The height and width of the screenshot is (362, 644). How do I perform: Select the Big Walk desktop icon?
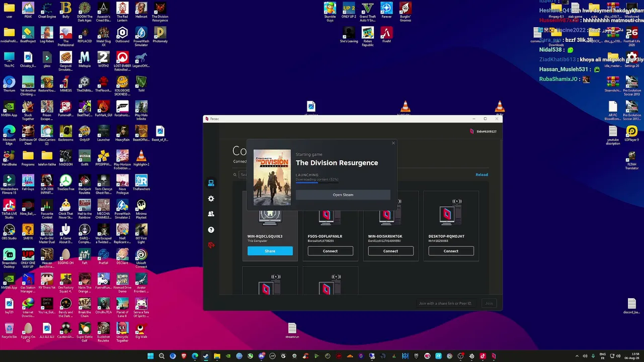tap(141, 331)
